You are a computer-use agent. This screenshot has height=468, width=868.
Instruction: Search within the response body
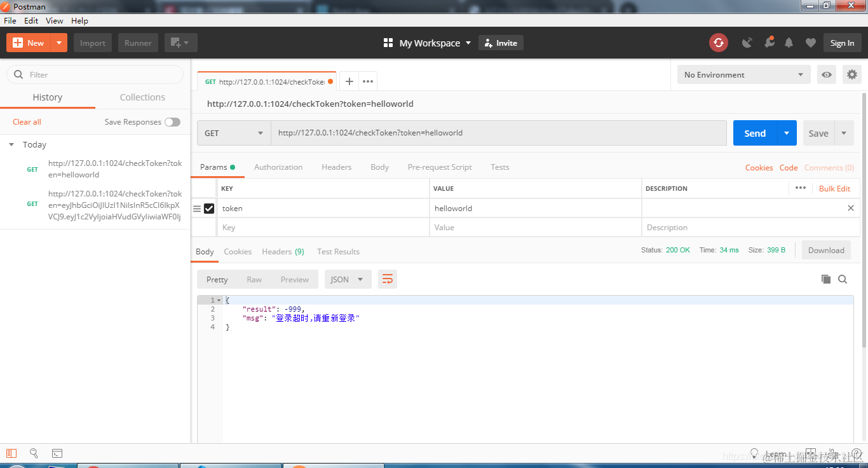click(x=843, y=279)
